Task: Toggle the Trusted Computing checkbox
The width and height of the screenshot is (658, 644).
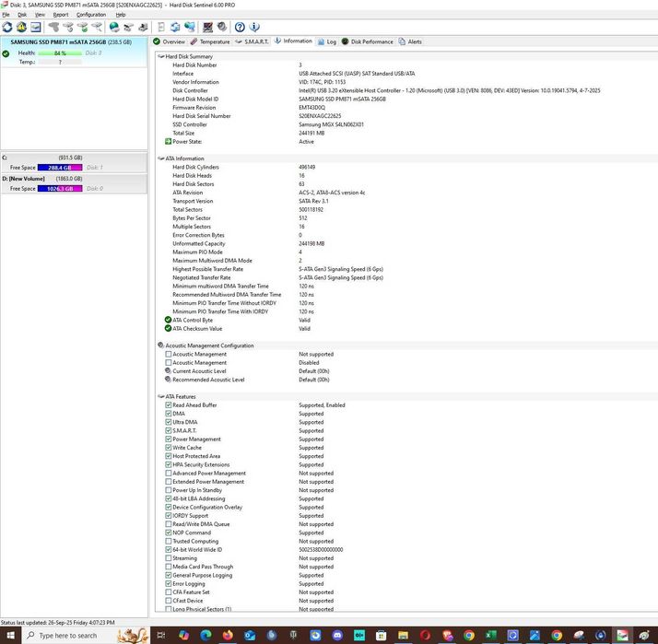Action: coord(169,541)
